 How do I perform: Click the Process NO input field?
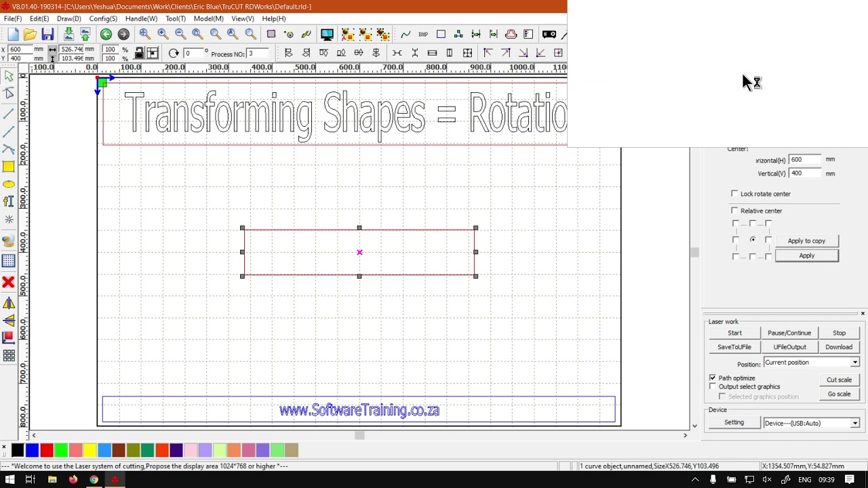point(259,54)
